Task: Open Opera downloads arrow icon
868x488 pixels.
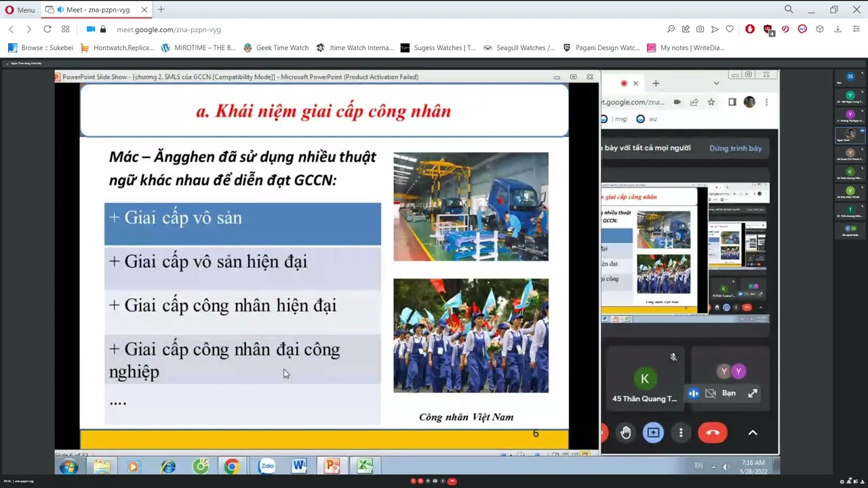Action: 838,29
